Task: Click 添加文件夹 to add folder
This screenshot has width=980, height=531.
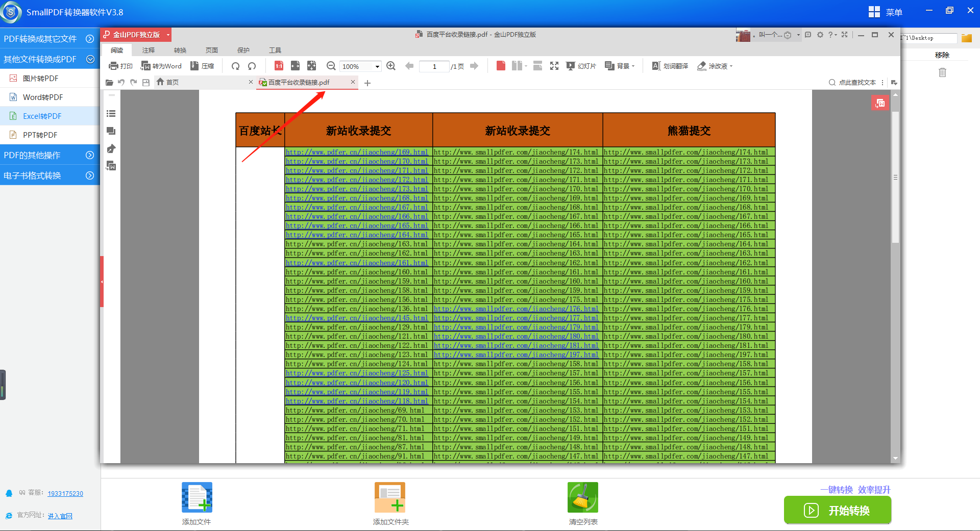Action: [x=390, y=503]
